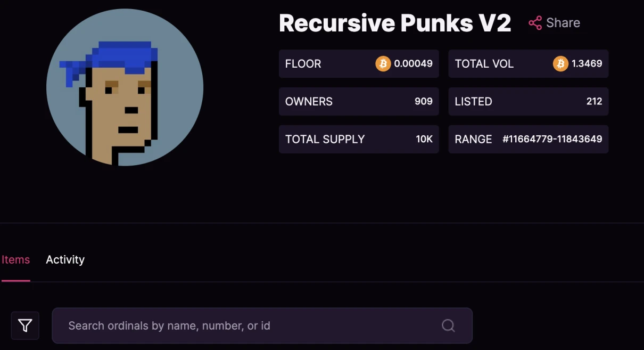Screen dimensions: 644x350
Task: Click the inscription range #11664779-11843649
Action: click(552, 140)
